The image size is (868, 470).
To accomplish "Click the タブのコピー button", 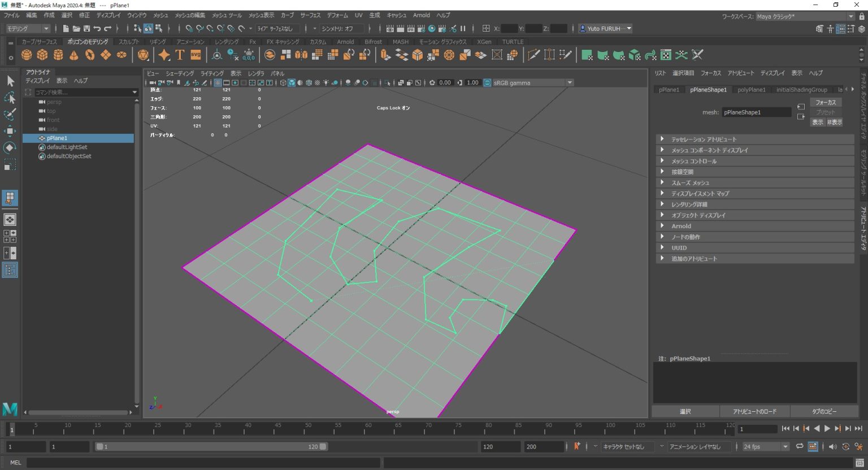I will [x=824, y=411].
